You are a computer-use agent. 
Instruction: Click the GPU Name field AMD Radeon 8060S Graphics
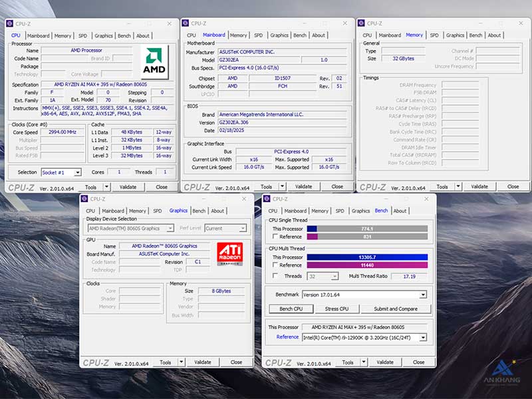pos(164,245)
